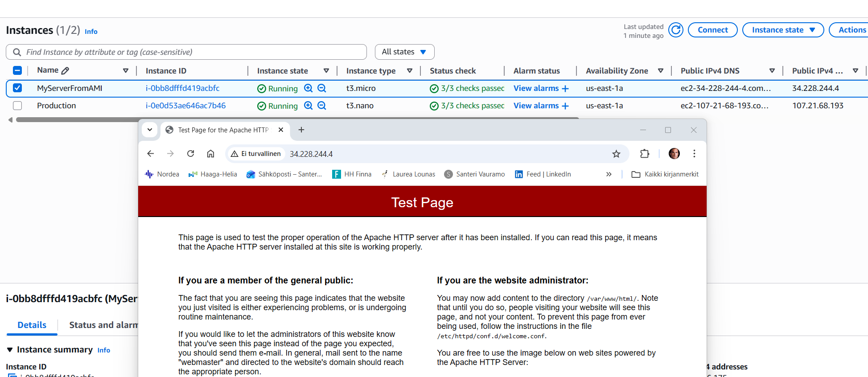This screenshot has width=868, height=377.
Task: Open instance link i-0e0d53ae646ac7b46
Action: [185, 106]
